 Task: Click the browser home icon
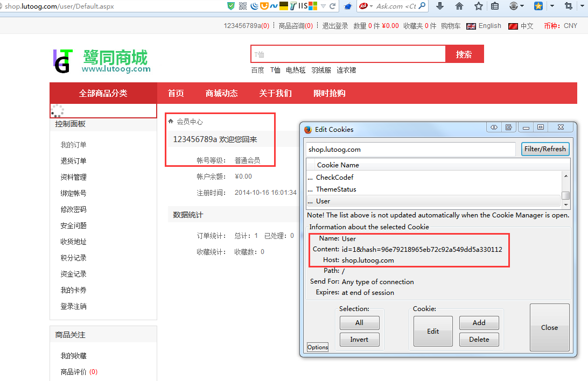(459, 6)
